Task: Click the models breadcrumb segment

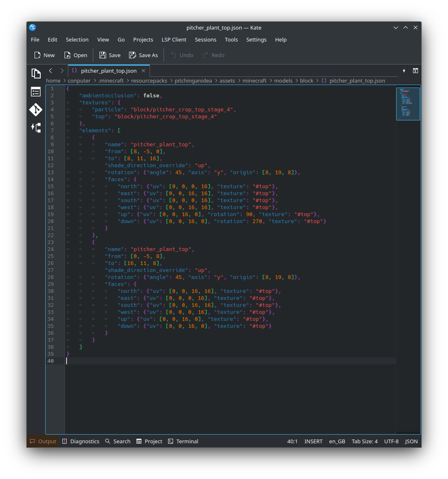Action: click(x=283, y=81)
